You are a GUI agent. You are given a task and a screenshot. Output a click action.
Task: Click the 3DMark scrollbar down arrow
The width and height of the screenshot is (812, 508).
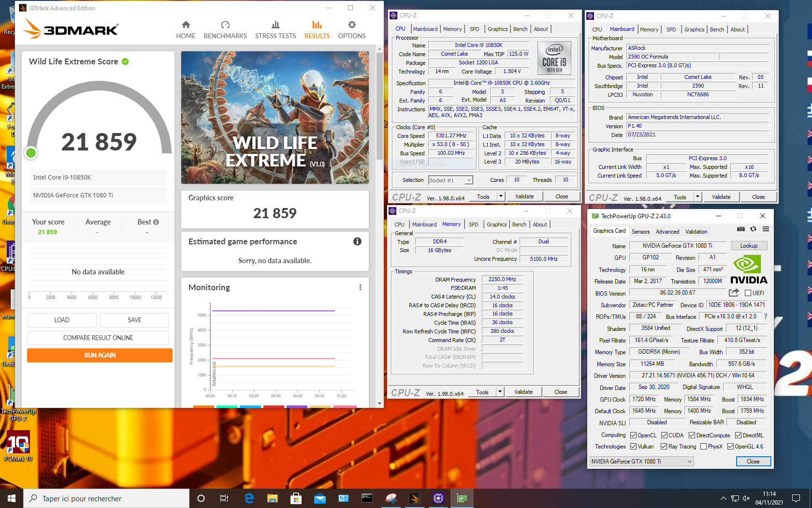click(379, 403)
